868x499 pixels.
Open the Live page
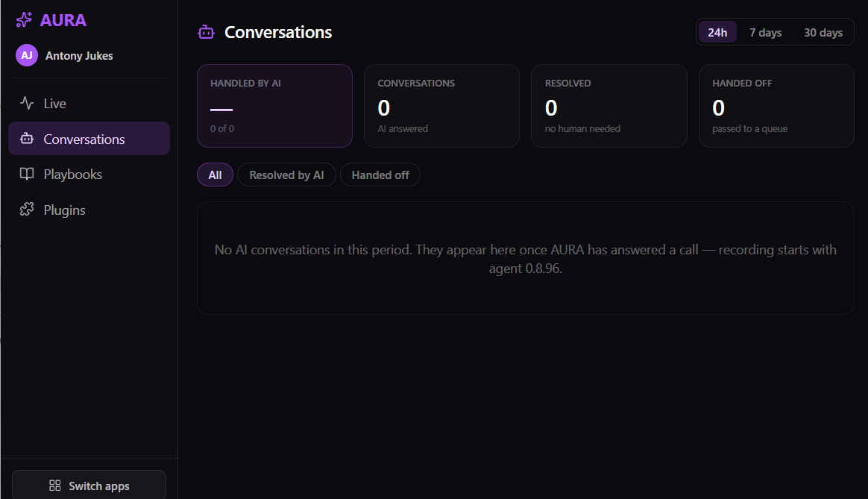click(89, 103)
